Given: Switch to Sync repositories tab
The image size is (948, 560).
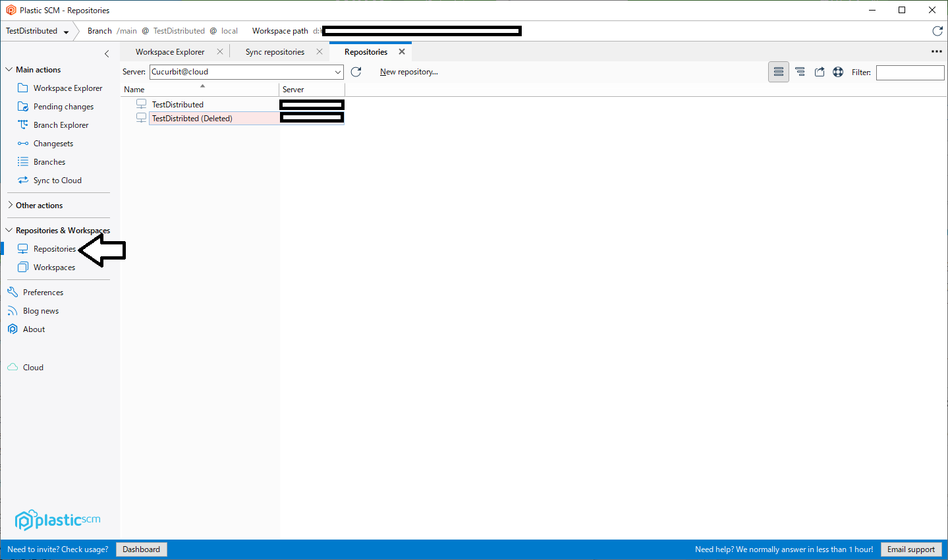Looking at the screenshot, I should coord(275,52).
